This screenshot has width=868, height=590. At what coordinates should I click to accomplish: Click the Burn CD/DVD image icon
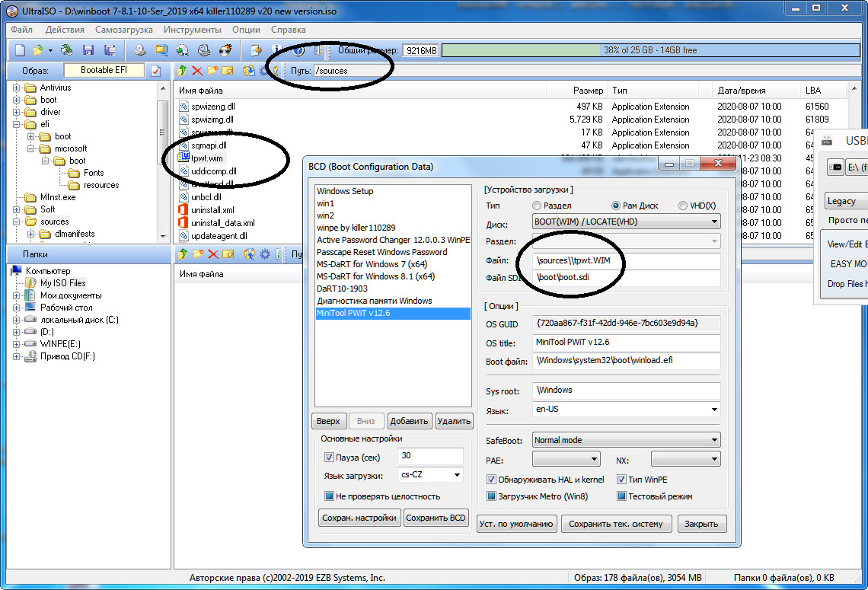click(x=225, y=50)
